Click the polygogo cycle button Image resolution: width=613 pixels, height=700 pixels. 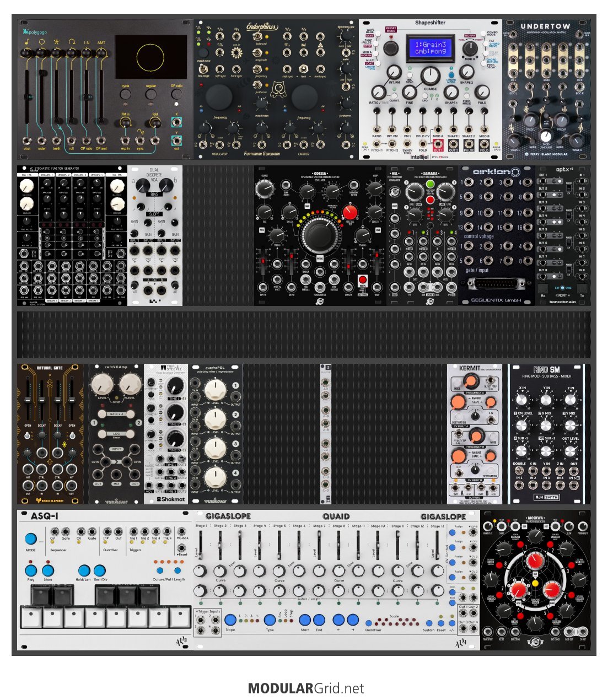[126, 94]
